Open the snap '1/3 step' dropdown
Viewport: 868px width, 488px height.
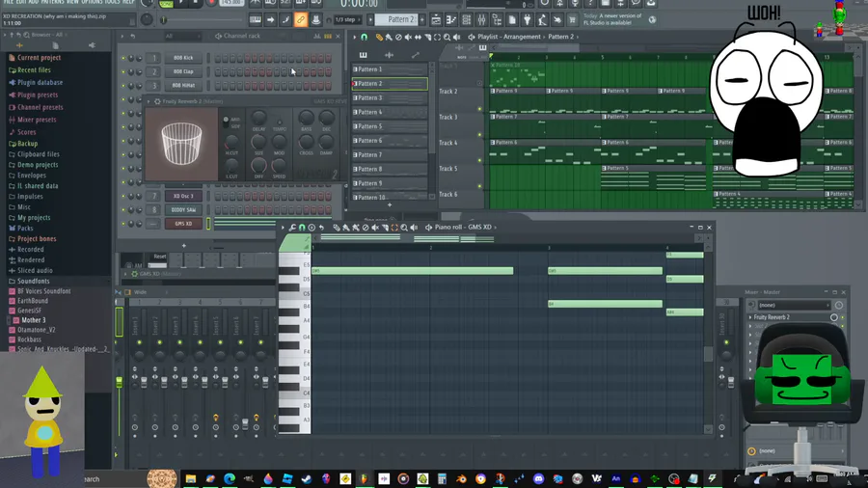point(346,20)
